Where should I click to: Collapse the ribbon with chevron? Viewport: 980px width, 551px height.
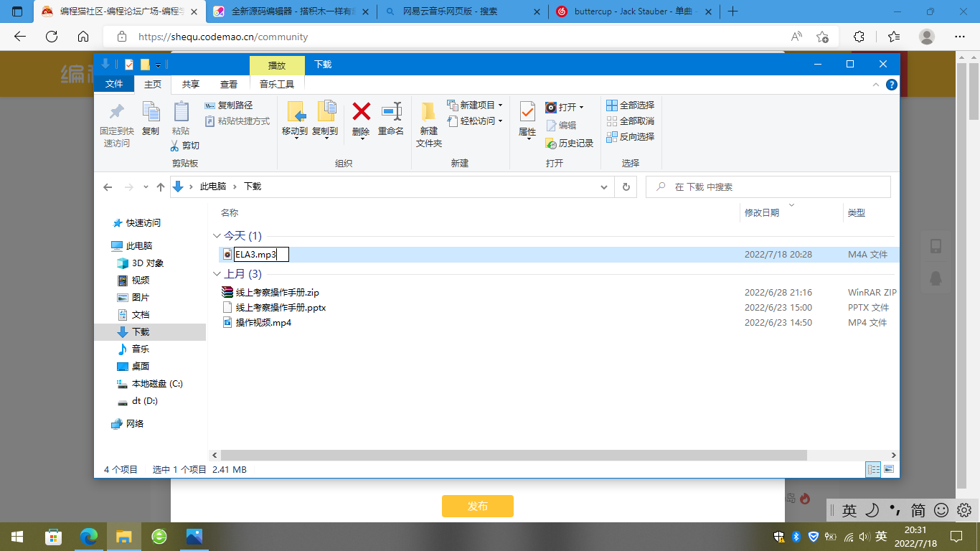pyautogui.click(x=876, y=85)
